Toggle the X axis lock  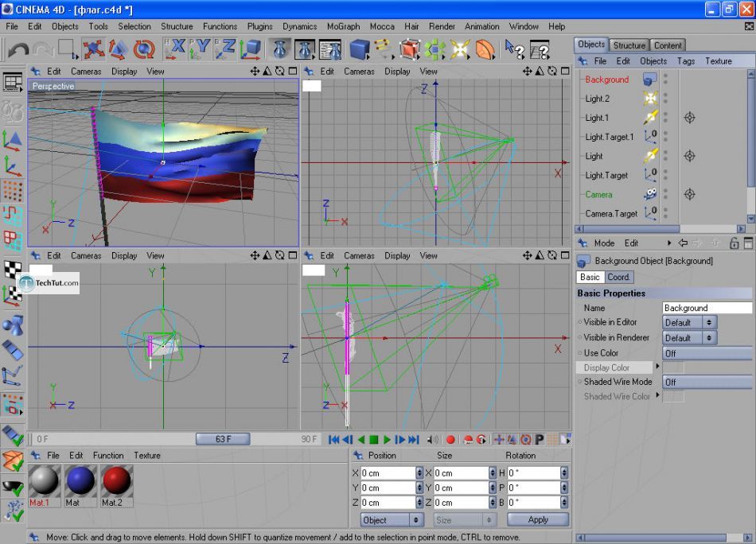coord(176,49)
